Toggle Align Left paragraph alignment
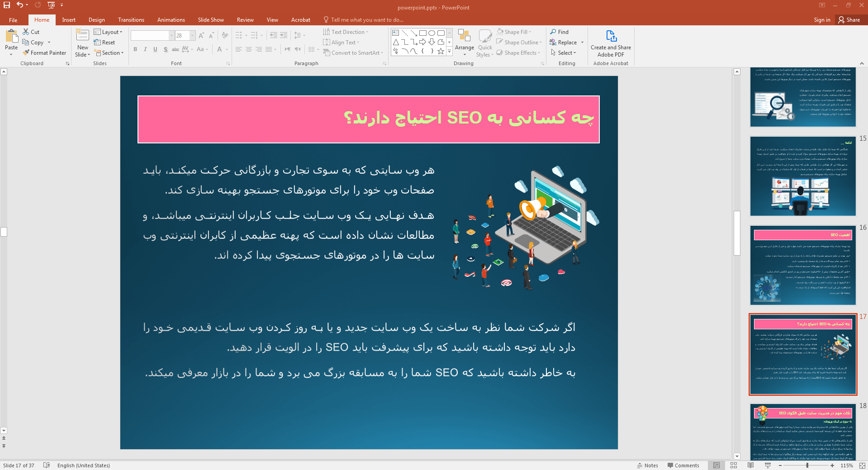Image resolution: width=868 pixels, height=470 pixels. click(239, 49)
